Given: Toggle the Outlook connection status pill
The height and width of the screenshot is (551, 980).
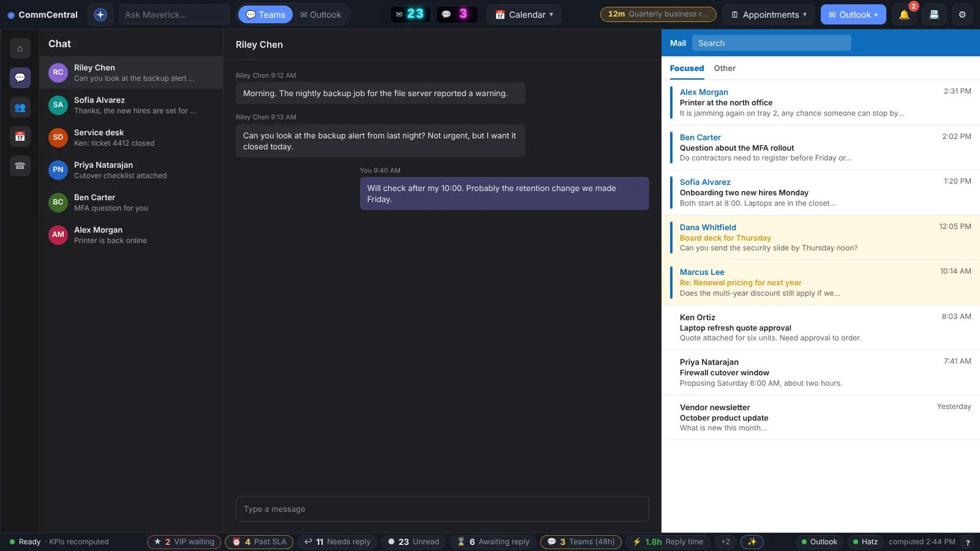Looking at the screenshot, I should pos(820,542).
